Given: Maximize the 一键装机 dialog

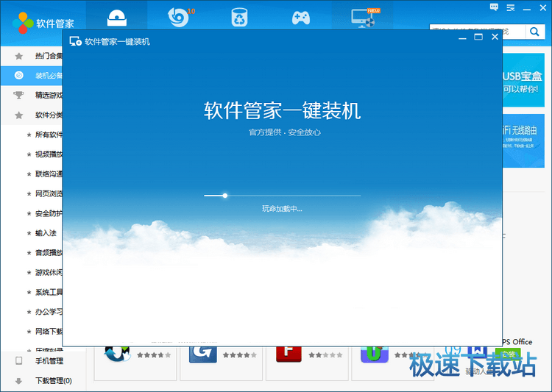Looking at the screenshot, I should point(478,37).
